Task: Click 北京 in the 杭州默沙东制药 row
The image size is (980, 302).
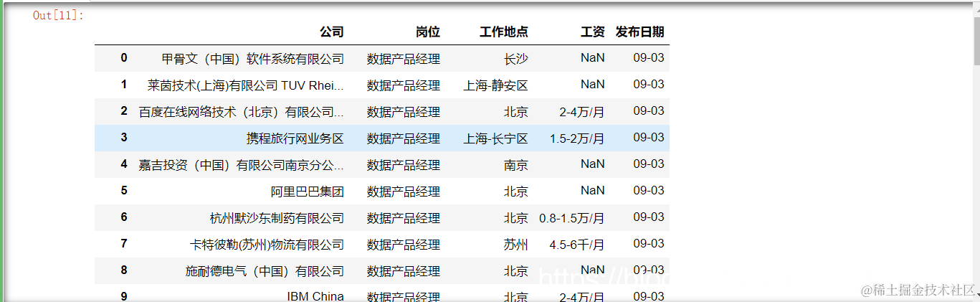Action: [516, 218]
